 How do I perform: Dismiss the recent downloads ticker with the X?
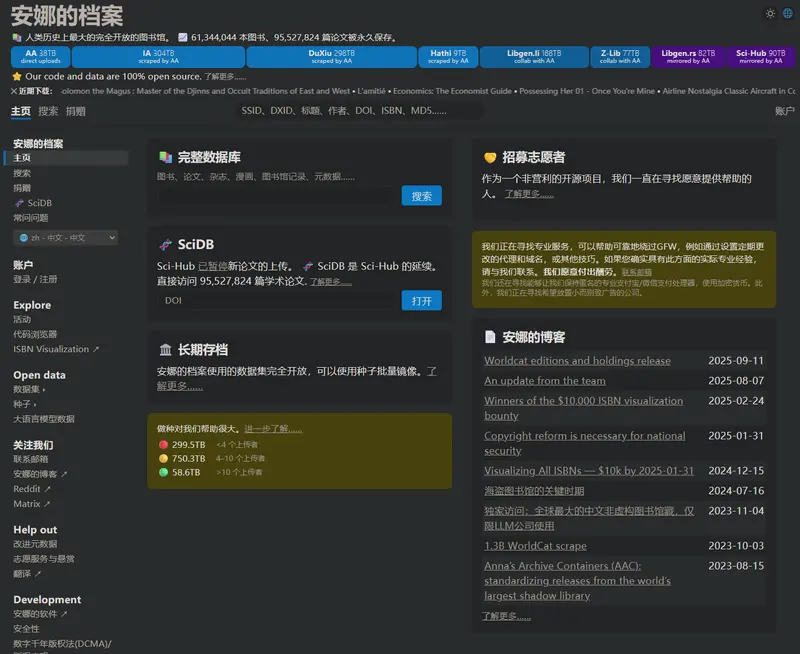tap(14, 91)
